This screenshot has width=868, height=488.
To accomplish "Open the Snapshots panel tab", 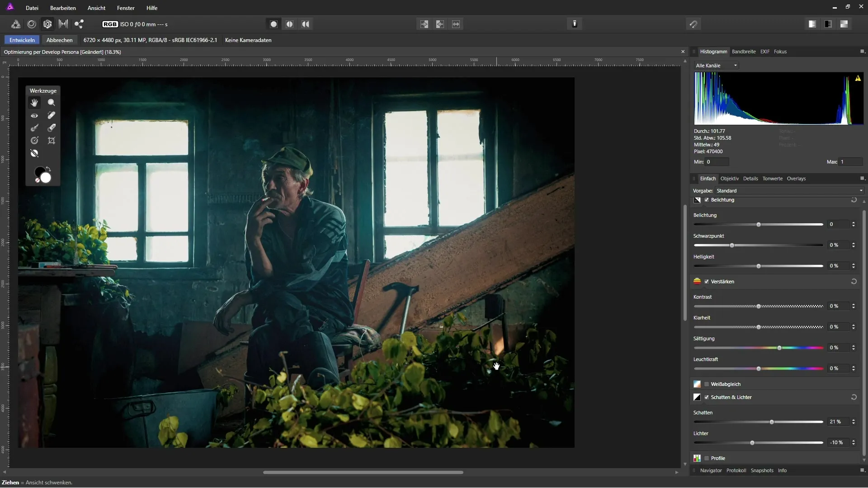I will [x=762, y=470].
